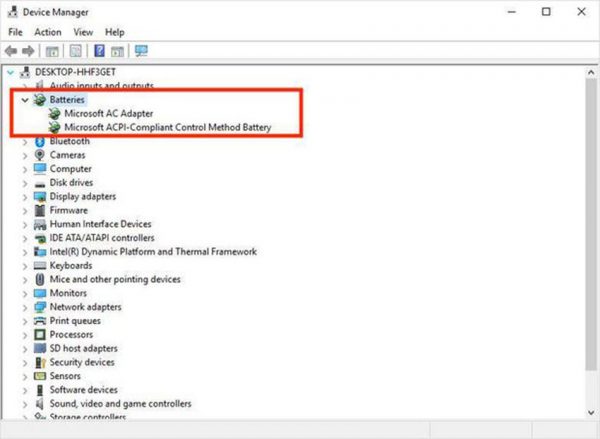Collapse the DESKTOP-HHF3GET root node
The image size is (600, 439).
pos(11,72)
